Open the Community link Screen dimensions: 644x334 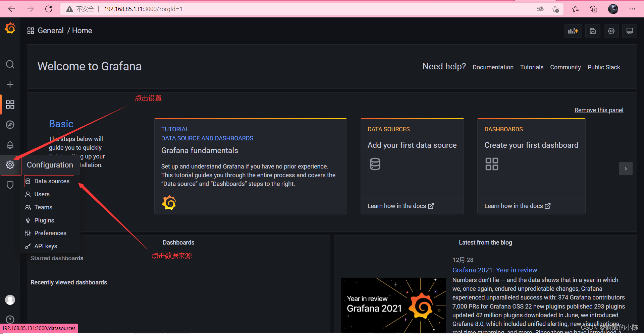pyautogui.click(x=565, y=67)
